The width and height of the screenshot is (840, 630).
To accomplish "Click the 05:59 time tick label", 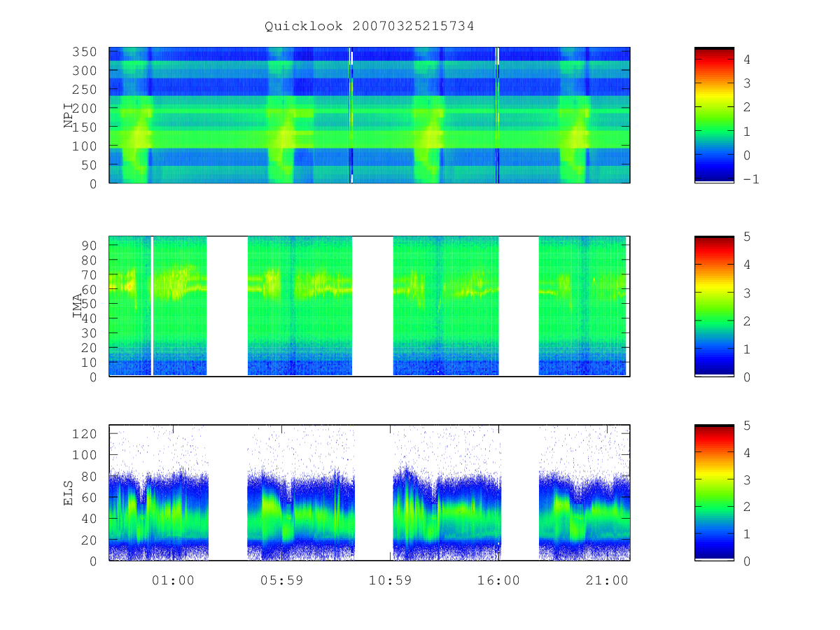I will 281,580.
